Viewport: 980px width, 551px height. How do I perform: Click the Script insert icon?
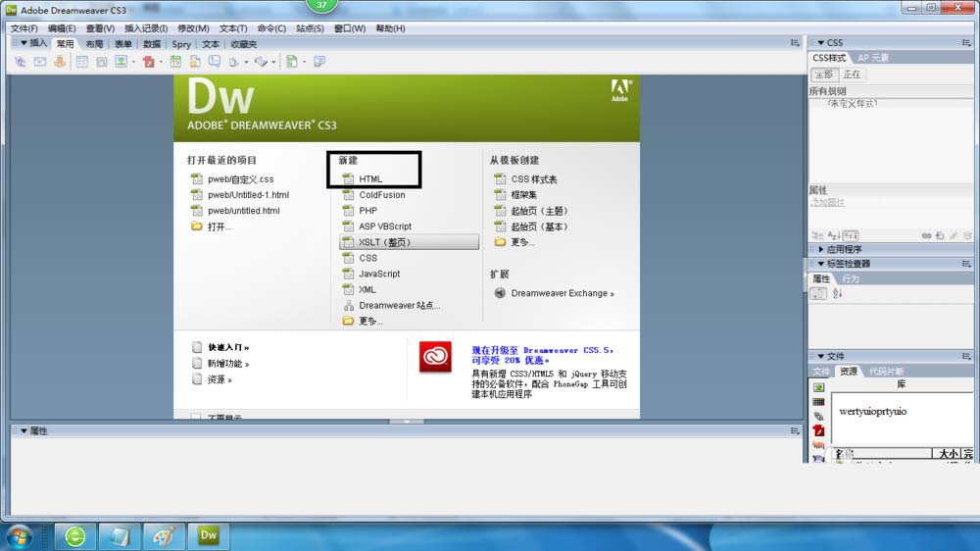(x=262, y=62)
